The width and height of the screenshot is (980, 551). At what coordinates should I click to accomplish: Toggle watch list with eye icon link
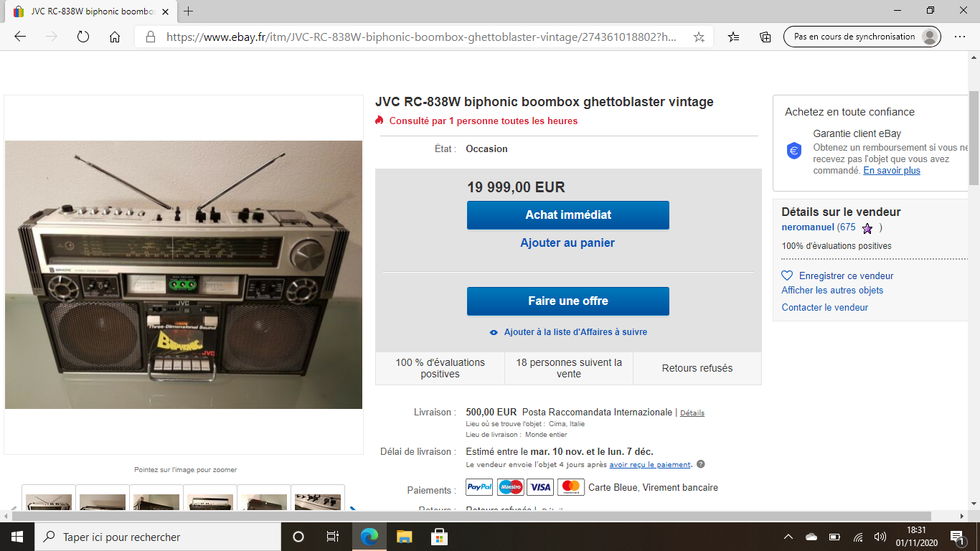coord(568,332)
